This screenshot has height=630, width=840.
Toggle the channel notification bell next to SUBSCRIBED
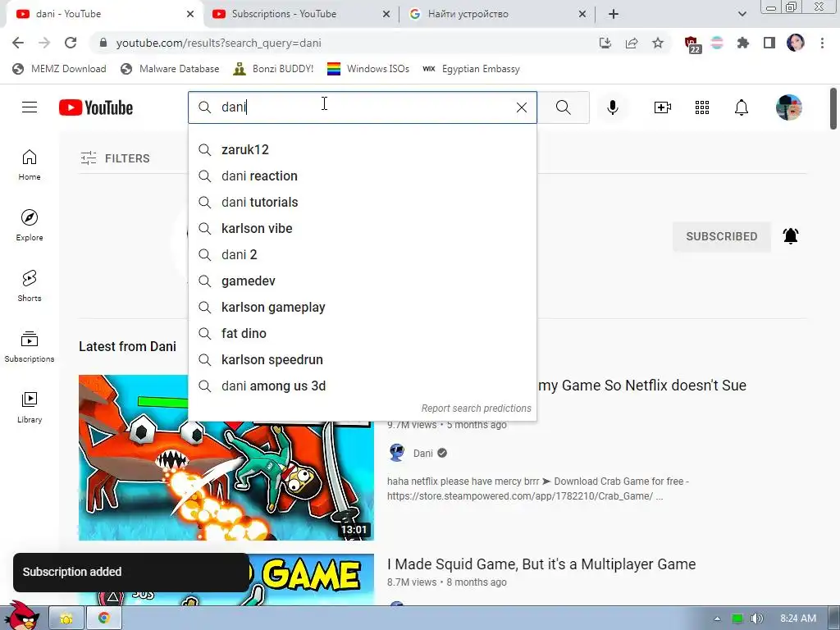point(791,235)
